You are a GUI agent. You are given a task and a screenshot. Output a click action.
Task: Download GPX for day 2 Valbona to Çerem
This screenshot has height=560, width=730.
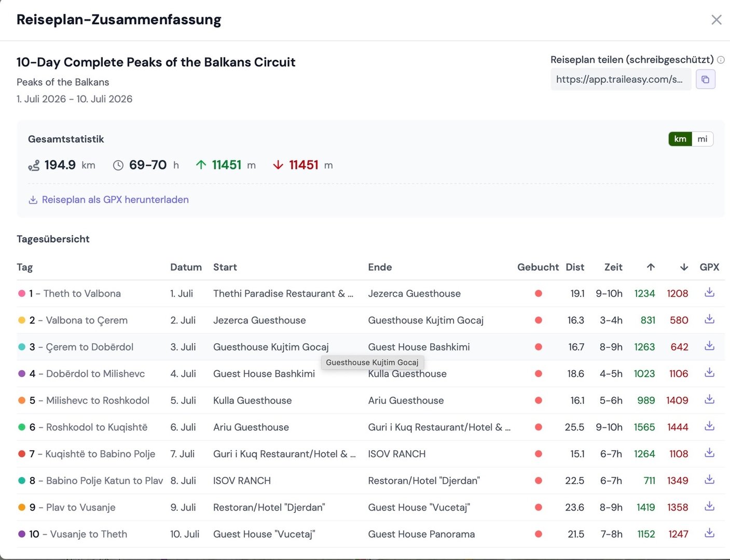pos(709,319)
